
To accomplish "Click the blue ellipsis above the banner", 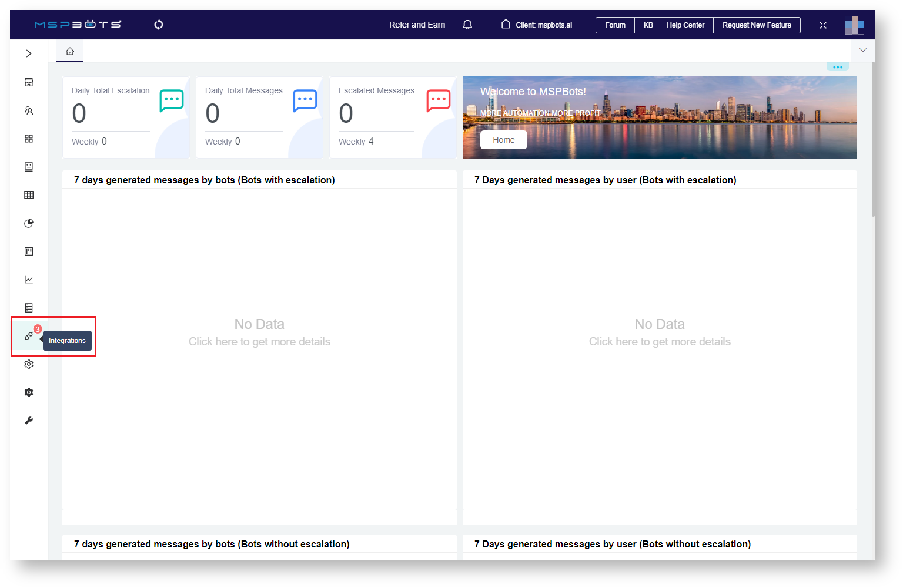I will coord(837,66).
